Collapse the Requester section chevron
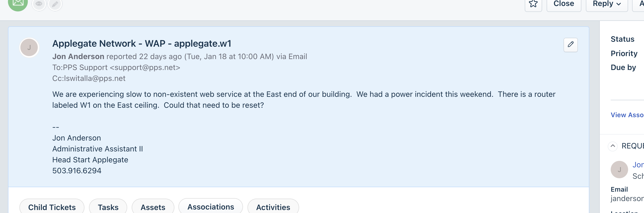 612,146
